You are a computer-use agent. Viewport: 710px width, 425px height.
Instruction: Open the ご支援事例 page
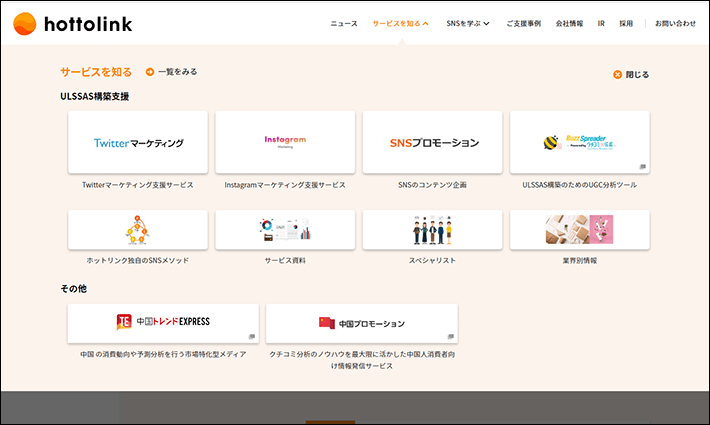coord(523,24)
